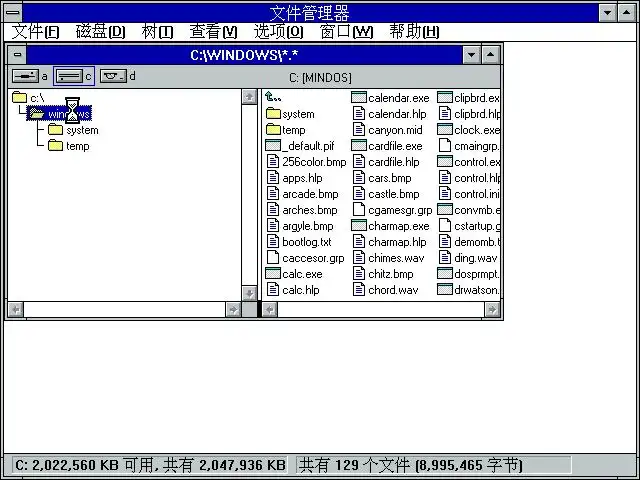Select the chimes.wav file icon
The height and width of the screenshot is (480, 640).
tap(359, 258)
